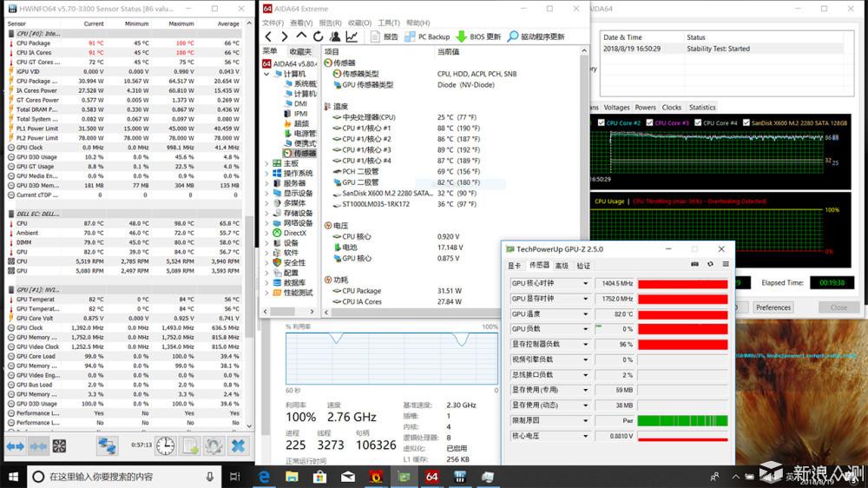Open the GPU 温度 sensor dropdown
868x488 pixels.
pyautogui.click(x=585, y=314)
